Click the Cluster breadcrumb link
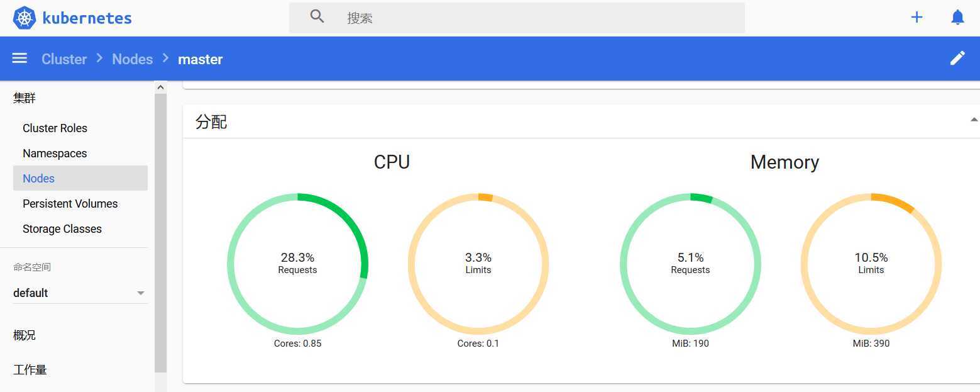Image resolution: width=980 pixels, height=392 pixels. 64,59
